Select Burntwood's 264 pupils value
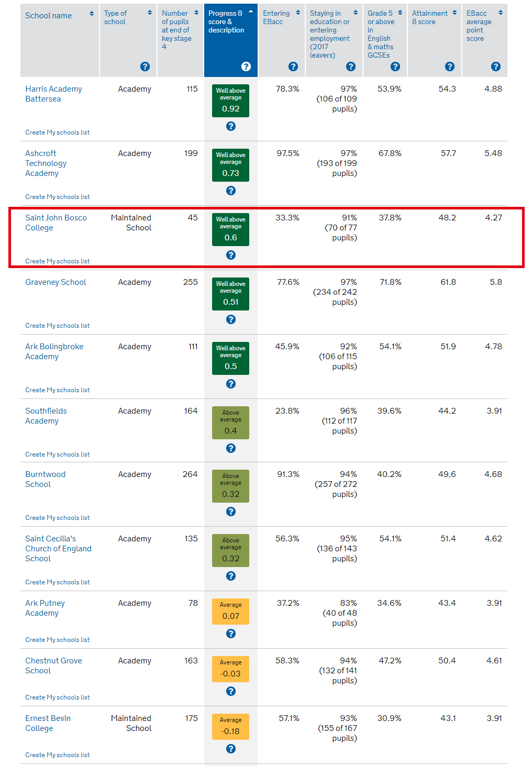This screenshot has height=766, width=532. click(x=190, y=474)
